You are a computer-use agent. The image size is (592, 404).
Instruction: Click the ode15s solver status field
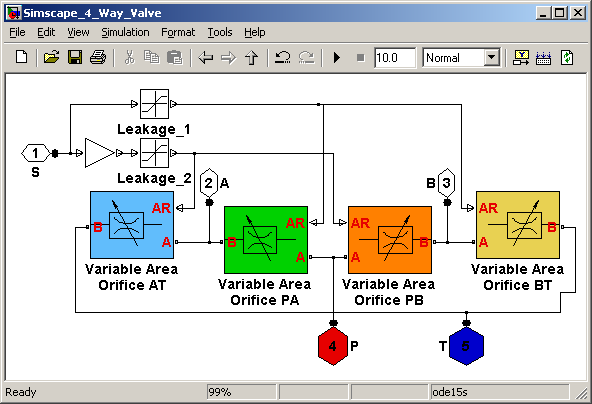coord(500,392)
